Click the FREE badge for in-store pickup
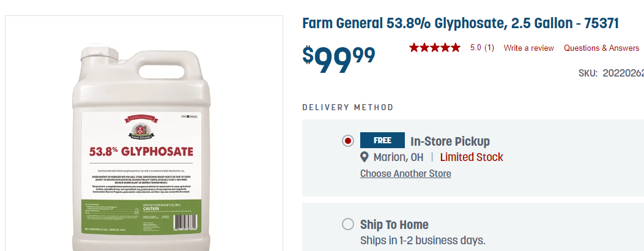Image resolution: width=644 pixels, height=251 pixels. [382, 140]
